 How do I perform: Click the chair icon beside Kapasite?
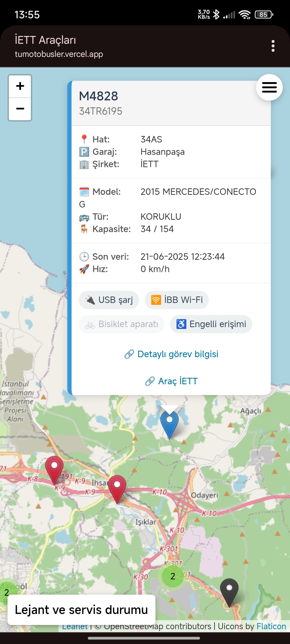pyautogui.click(x=84, y=229)
